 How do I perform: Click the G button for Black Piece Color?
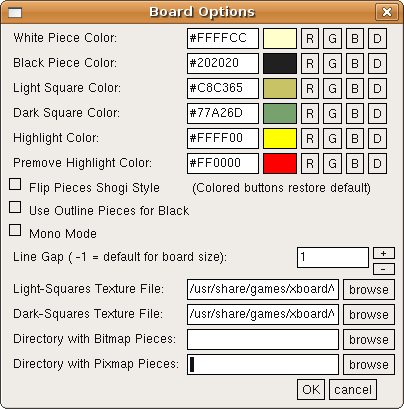pos(332,64)
